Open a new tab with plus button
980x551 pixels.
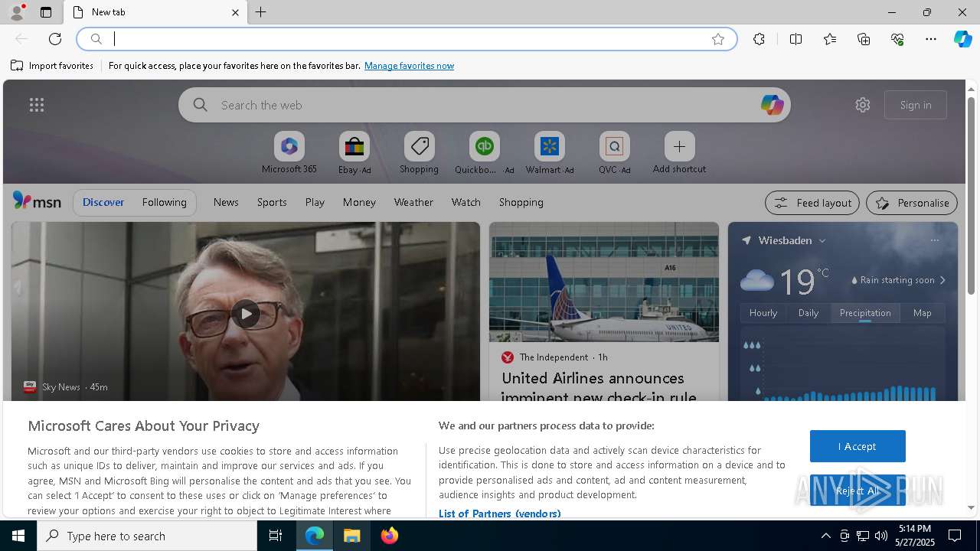pyautogui.click(x=261, y=12)
